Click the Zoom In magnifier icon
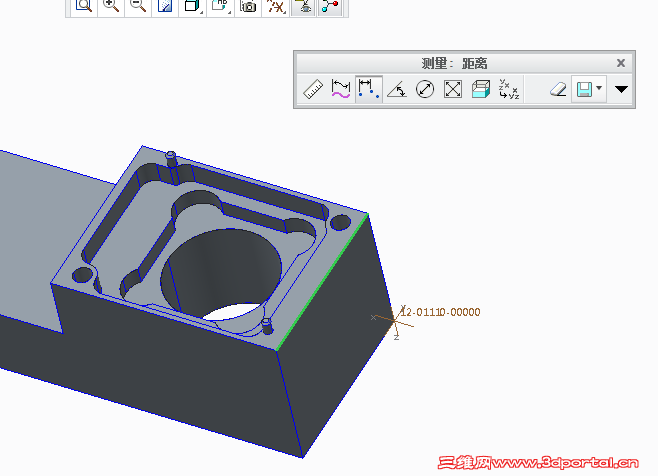The height and width of the screenshot is (476, 658). pos(111,6)
